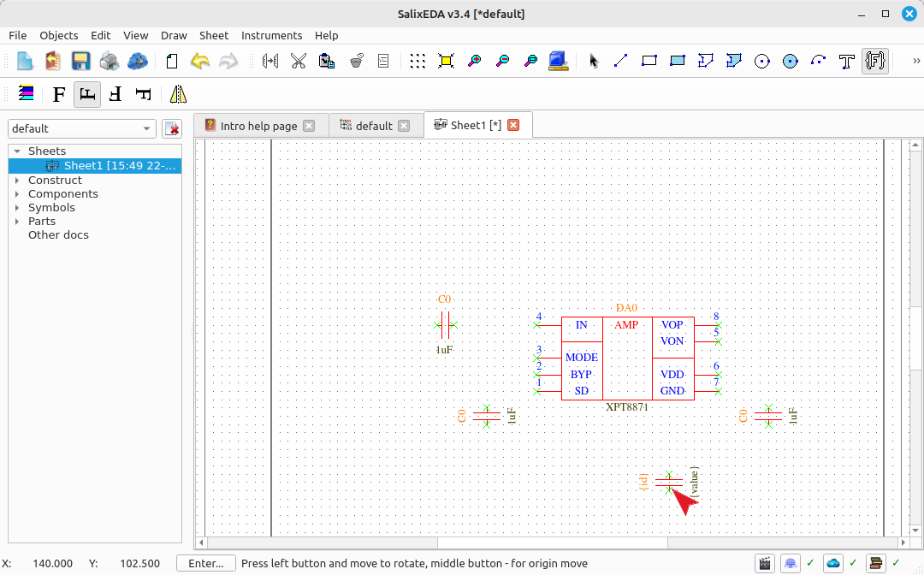Image resolution: width=924 pixels, height=575 pixels.
Task: Click the New project icon
Action: [x=25, y=61]
